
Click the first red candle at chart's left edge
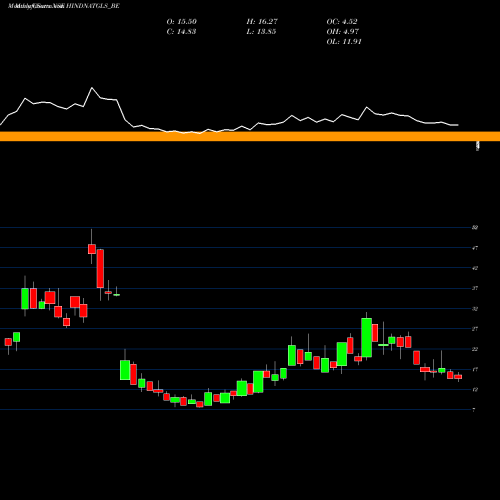[x=8, y=342]
